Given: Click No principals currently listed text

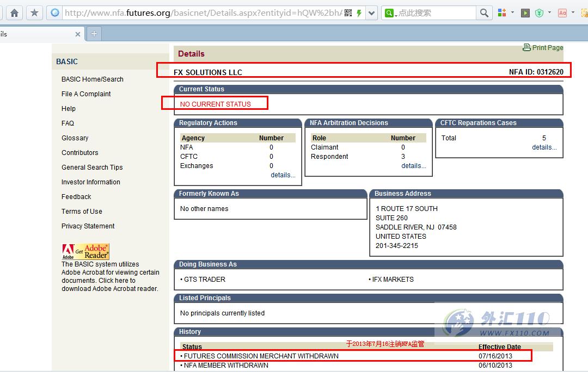Looking at the screenshot, I should pyautogui.click(x=222, y=313).
